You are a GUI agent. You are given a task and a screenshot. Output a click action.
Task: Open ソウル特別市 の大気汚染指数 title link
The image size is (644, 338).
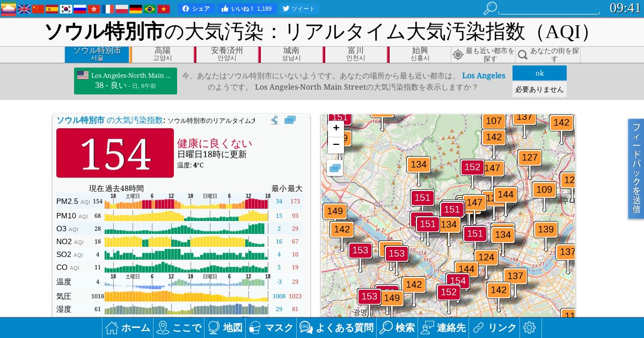click(109, 120)
